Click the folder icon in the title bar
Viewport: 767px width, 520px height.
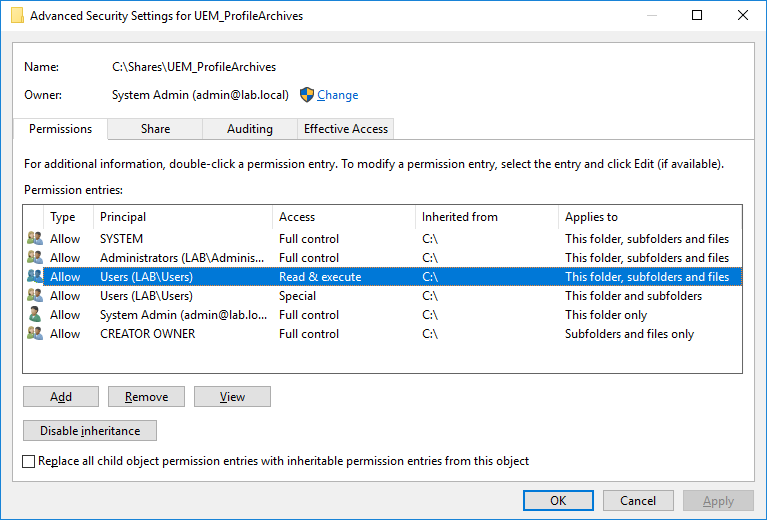(x=17, y=16)
